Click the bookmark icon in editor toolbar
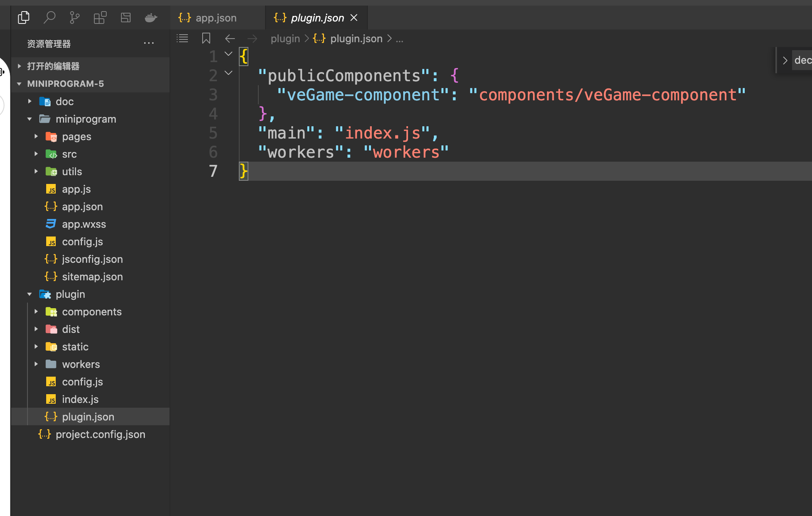This screenshot has width=812, height=516. (x=206, y=39)
